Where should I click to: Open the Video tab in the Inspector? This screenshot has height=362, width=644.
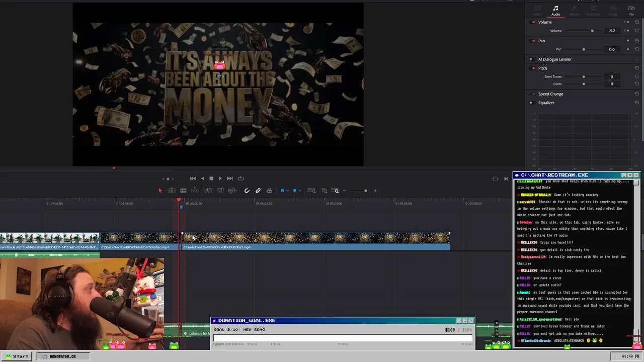(x=537, y=11)
